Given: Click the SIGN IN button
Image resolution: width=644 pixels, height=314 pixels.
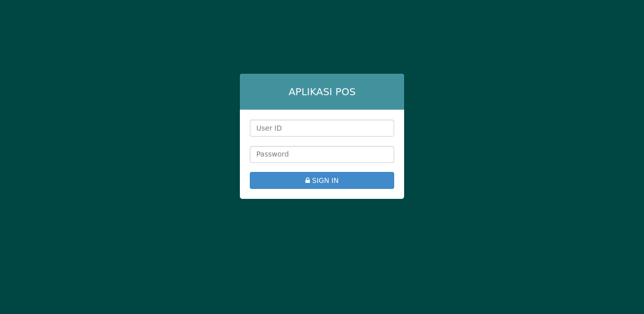Looking at the screenshot, I should point(322,180).
